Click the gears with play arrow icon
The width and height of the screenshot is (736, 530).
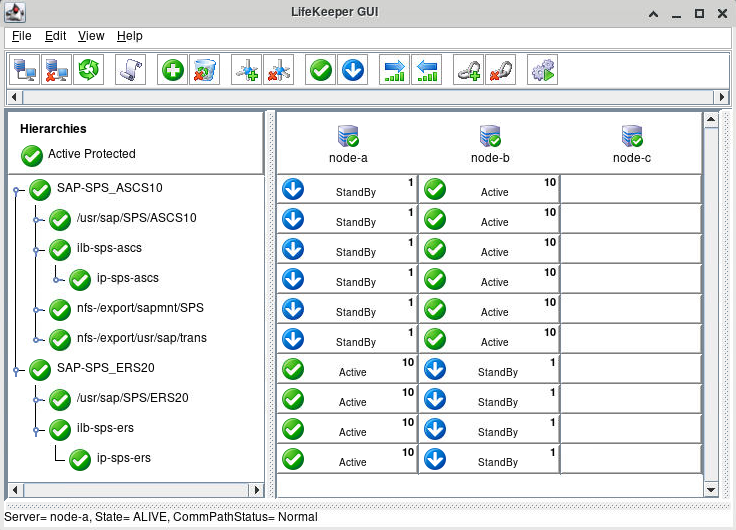click(543, 70)
